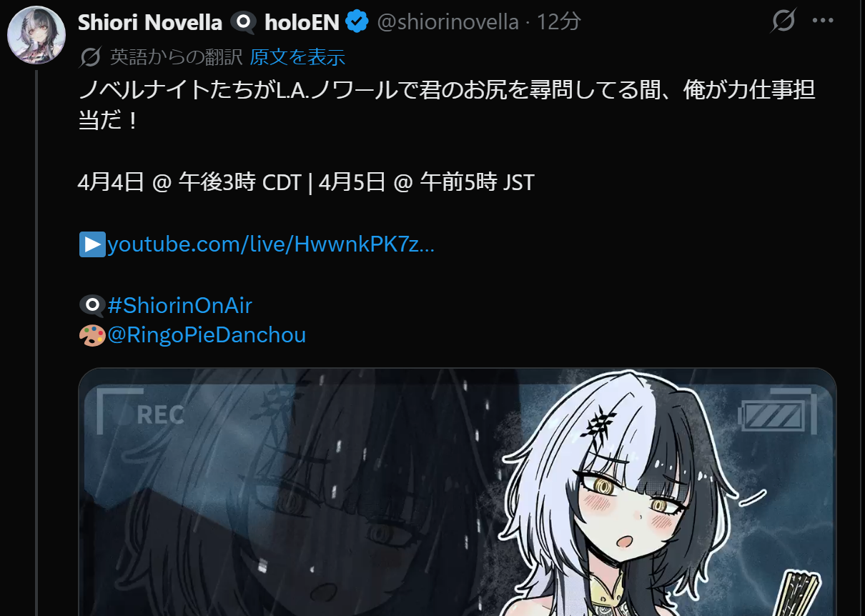Visit @RingoPieDanchou's mentioned profile

[x=207, y=335]
